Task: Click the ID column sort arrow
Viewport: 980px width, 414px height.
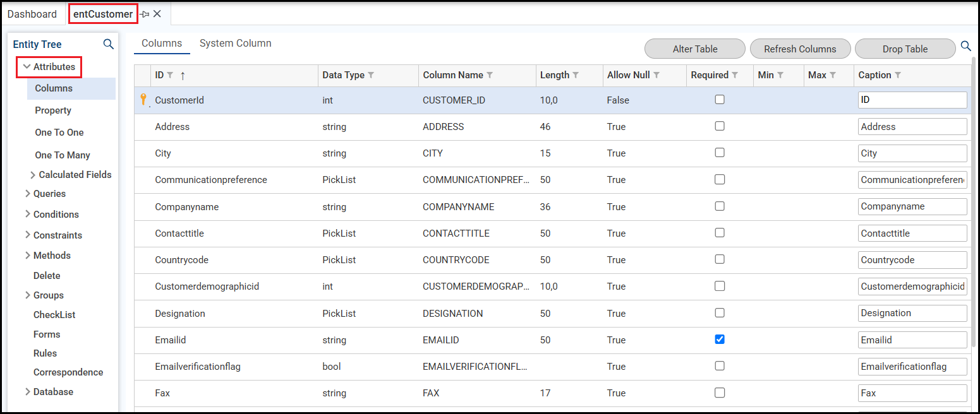Action: pyautogui.click(x=183, y=76)
